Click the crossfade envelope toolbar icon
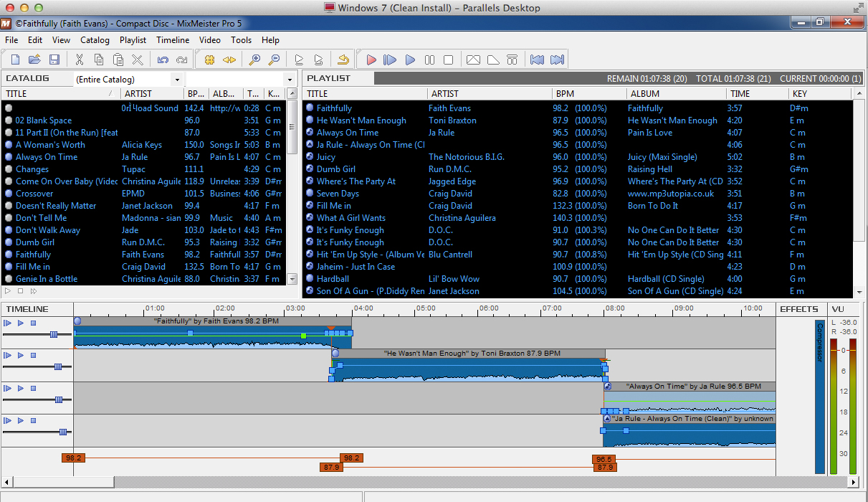868x502 pixels. (x=473, y=60)
